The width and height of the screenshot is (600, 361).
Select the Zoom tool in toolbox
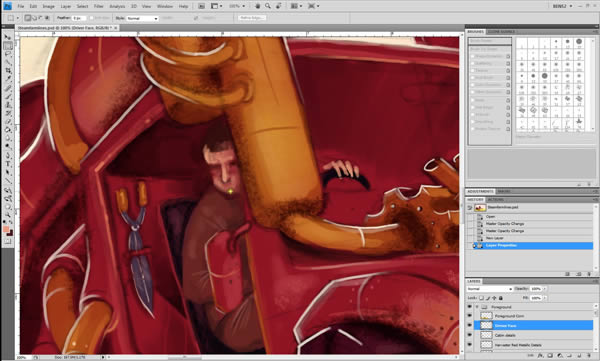8,214
